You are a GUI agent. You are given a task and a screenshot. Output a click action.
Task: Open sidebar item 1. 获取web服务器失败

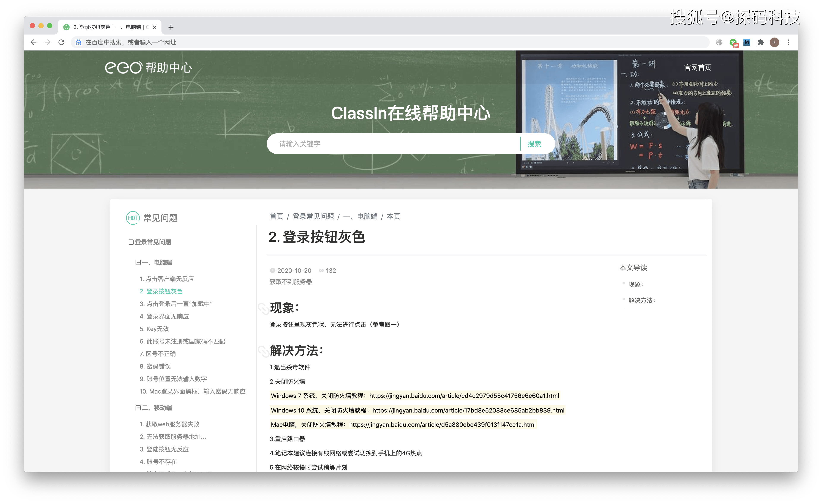(169, 424)
